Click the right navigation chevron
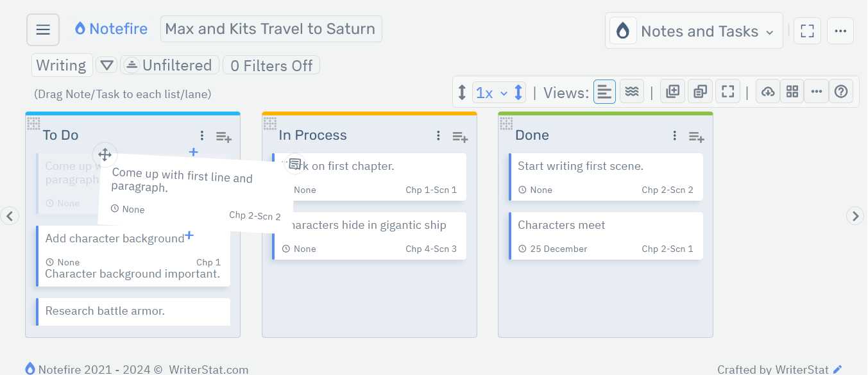 tap(855, 216)
